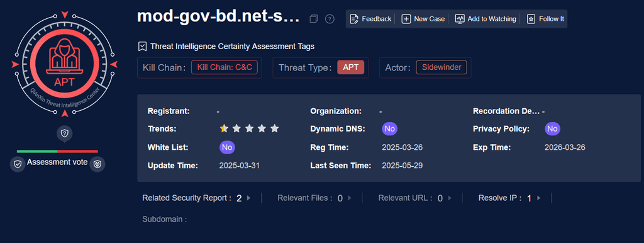The image size is (644, 243).
Task: Open the help question mark beside domain title
Action: click(x=330, y=19)
